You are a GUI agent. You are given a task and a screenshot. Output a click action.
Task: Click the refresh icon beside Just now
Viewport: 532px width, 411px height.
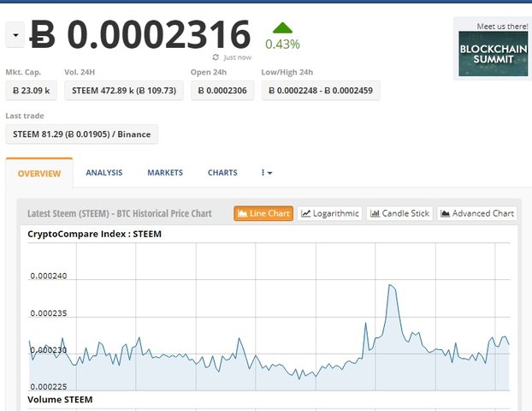click(216, 57)
